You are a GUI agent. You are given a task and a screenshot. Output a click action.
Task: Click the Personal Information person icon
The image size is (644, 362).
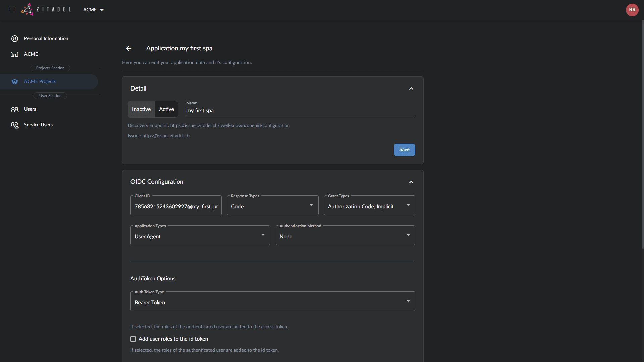point(15,39)
